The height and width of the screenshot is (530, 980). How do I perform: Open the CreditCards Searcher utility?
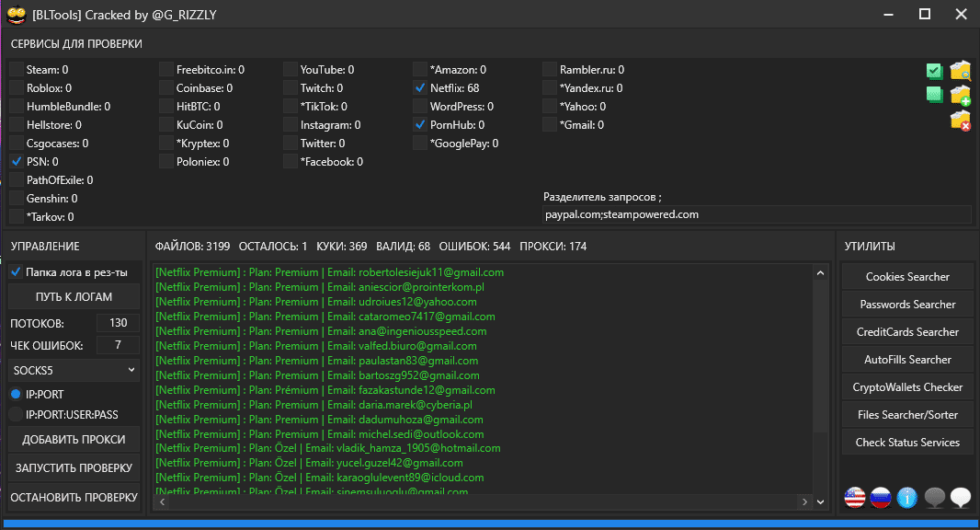(907, 331)
